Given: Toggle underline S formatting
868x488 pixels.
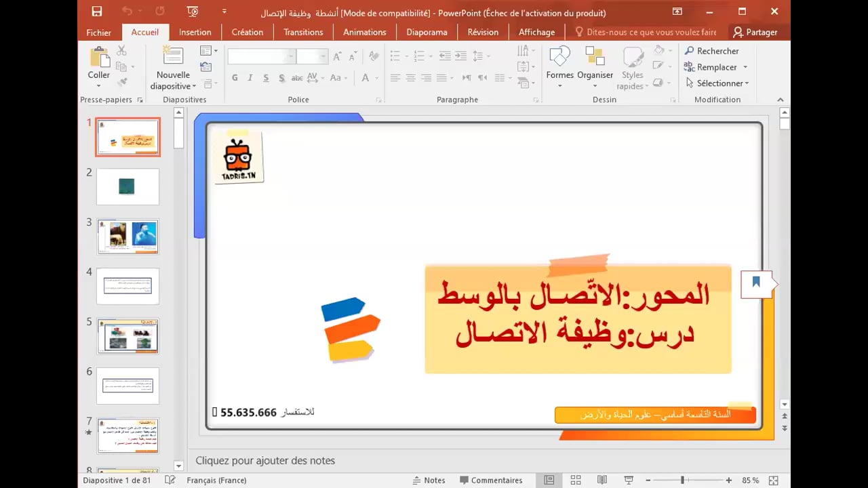Looking at the screenshot, I should pos(264,78).
